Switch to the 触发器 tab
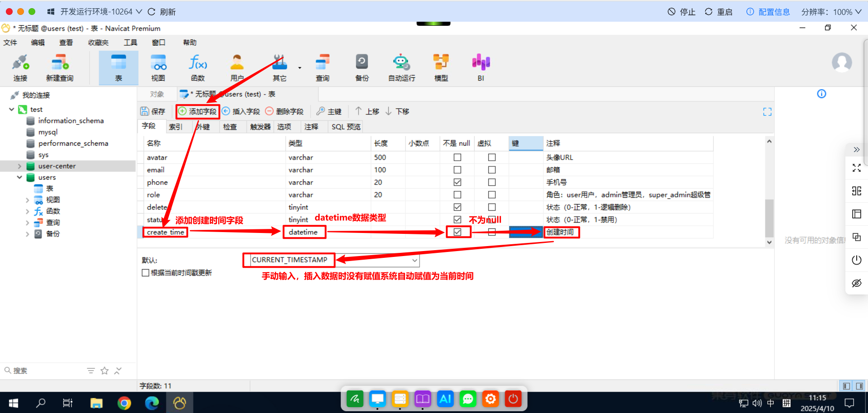Image resolution: width=868 pixels, height=413 pixels. click(x=260, y=127)
